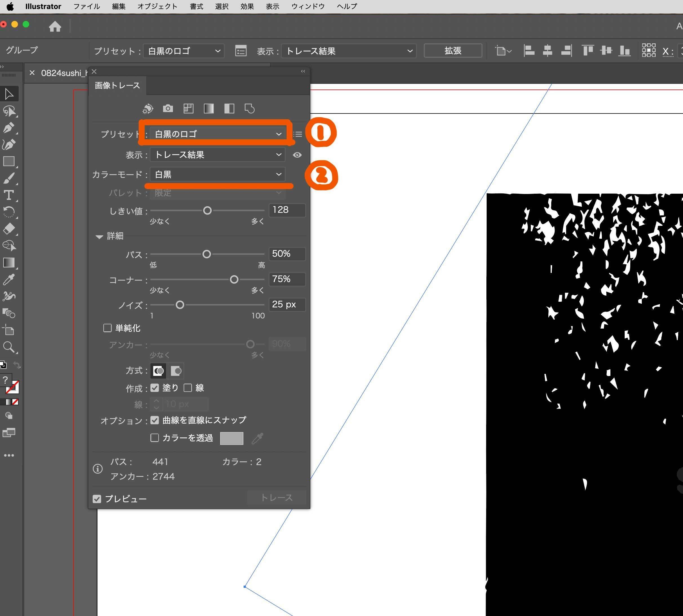Open the 編集 menu

[119, 6]
